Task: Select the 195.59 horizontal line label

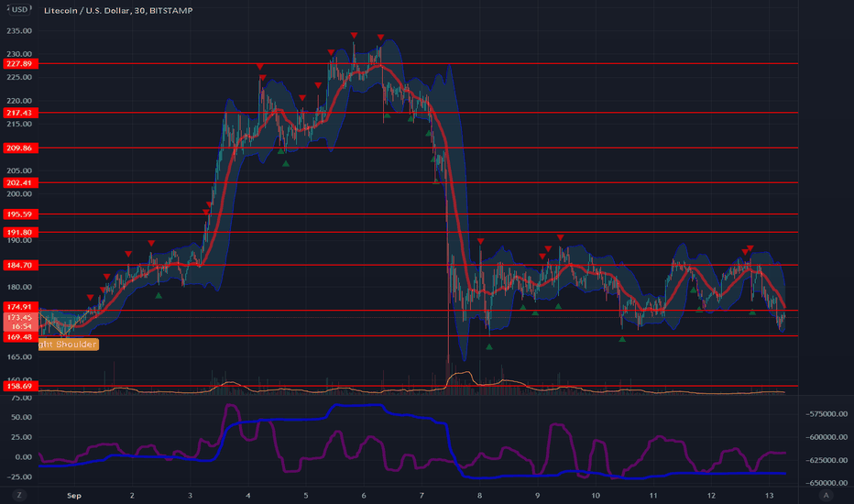Action: [x=19, y=214]
